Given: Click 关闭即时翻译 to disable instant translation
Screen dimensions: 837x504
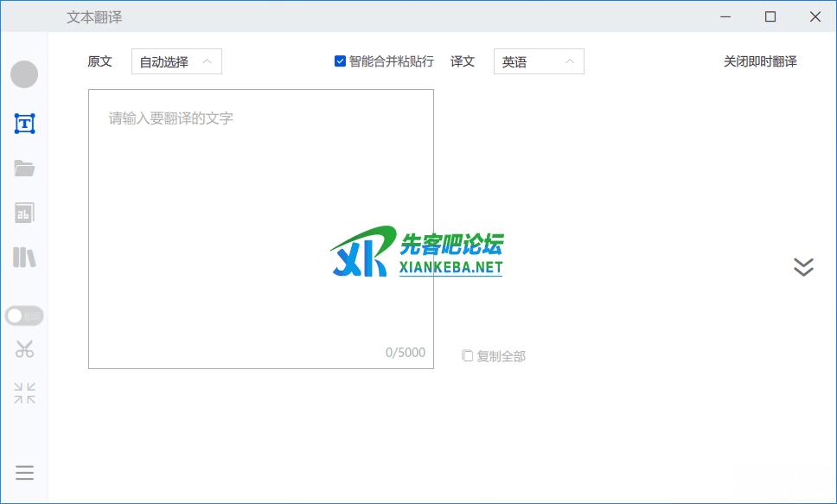Looking at the screenshot, I should tap(760, 61).
